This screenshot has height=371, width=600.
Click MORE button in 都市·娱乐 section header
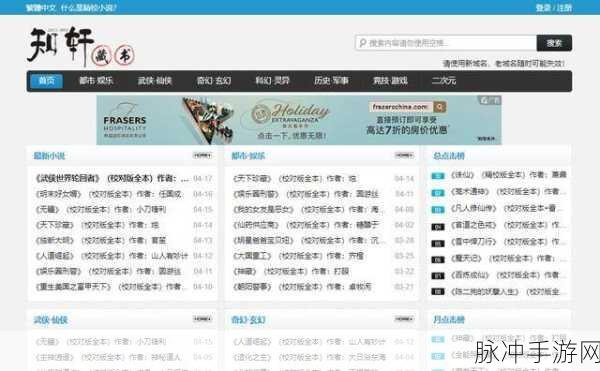(x=404, y=155)
